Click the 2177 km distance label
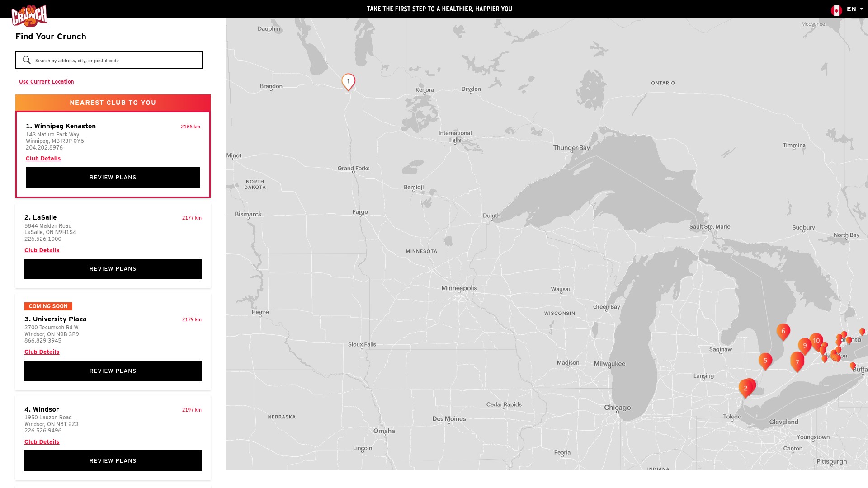This screenshot has width=868, height=488. pyautogui.click(x=192, y=218)
